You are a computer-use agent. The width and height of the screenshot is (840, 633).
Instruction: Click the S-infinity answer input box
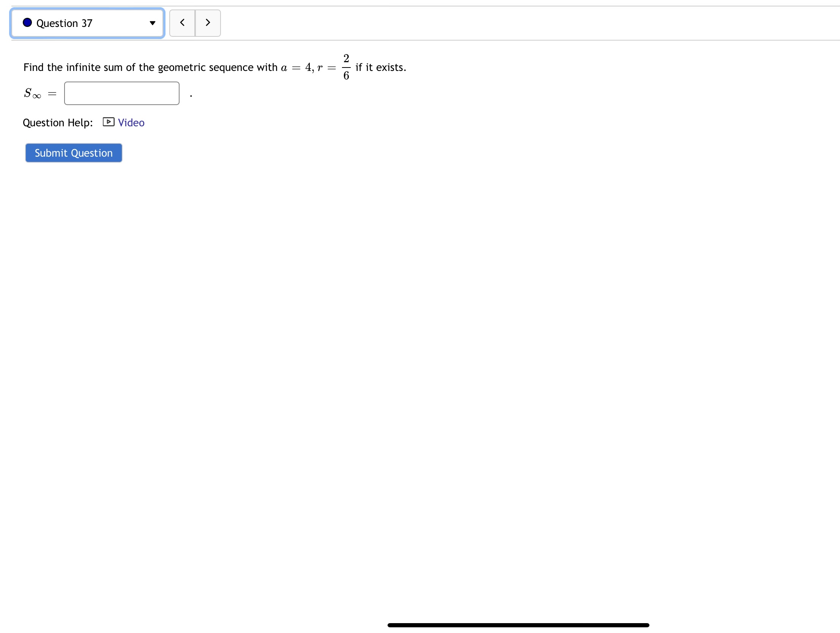121,93
